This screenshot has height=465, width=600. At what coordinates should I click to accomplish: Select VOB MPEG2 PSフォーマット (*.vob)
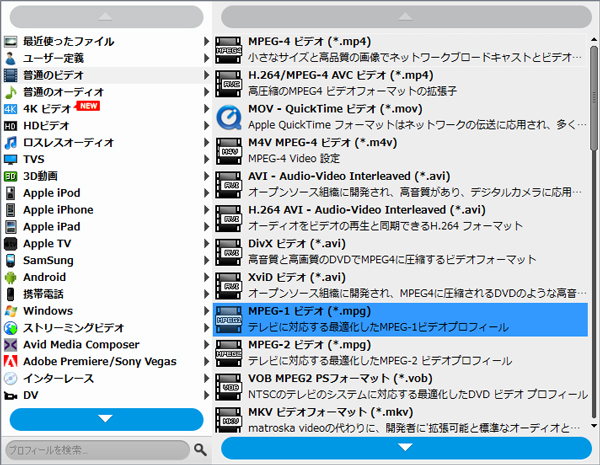tap(400, 387)
